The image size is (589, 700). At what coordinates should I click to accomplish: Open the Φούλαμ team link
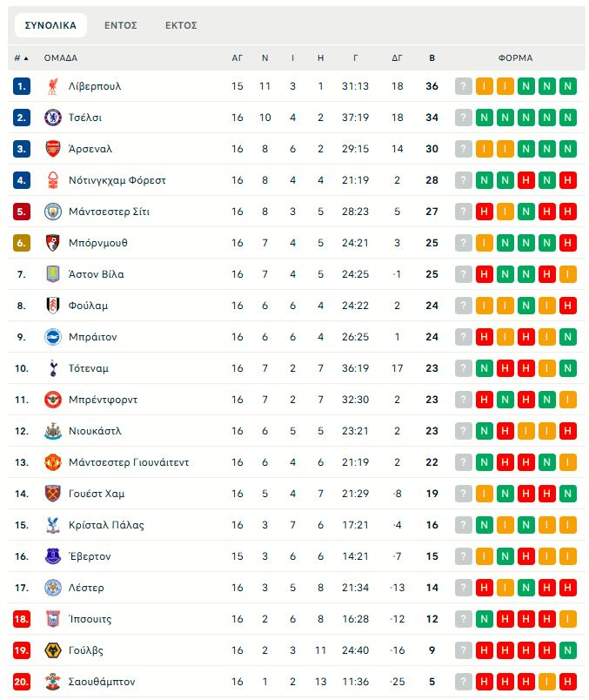pyautogui.click(x=88, y=306)
